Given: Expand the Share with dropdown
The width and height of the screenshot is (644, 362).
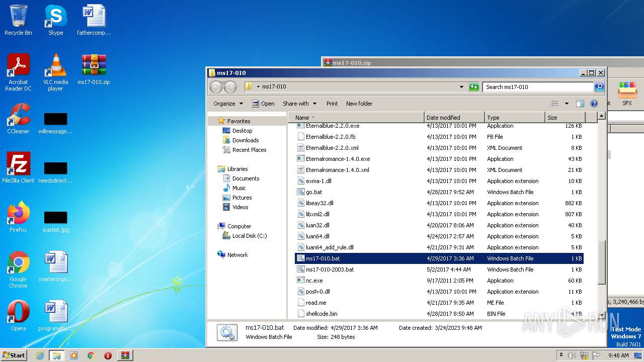Looking at the screenshot, I should (299, 104).
